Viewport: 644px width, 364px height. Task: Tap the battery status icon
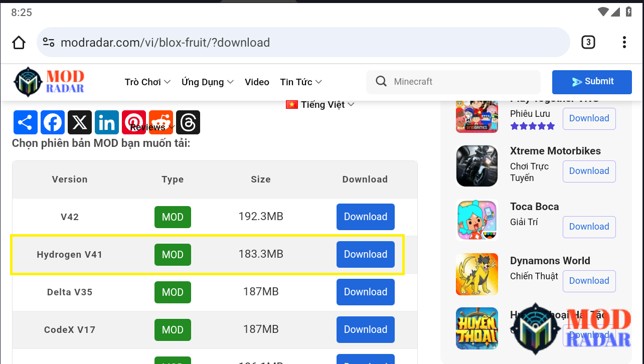click(x=628, y=12)
